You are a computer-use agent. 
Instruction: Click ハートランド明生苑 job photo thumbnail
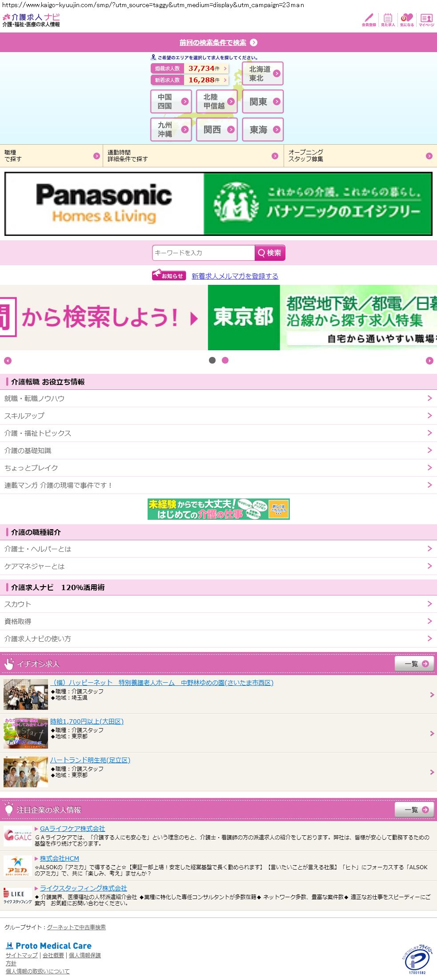click(x=25, y=772)
